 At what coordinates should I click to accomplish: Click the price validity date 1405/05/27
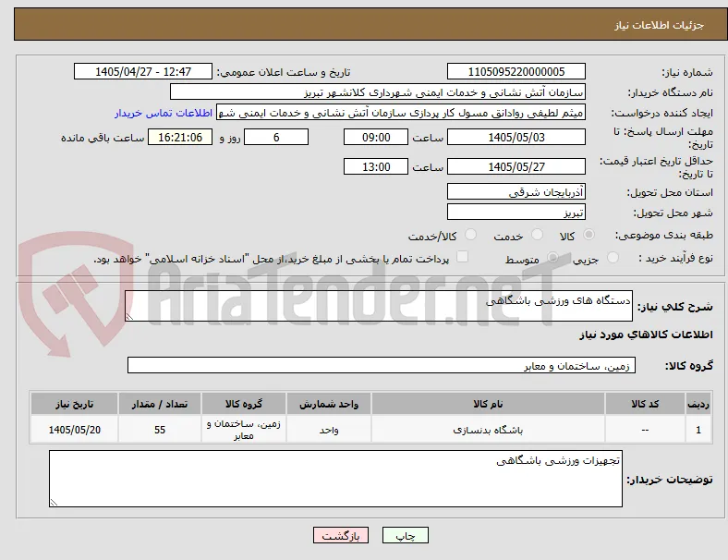[x=516, y=166]
